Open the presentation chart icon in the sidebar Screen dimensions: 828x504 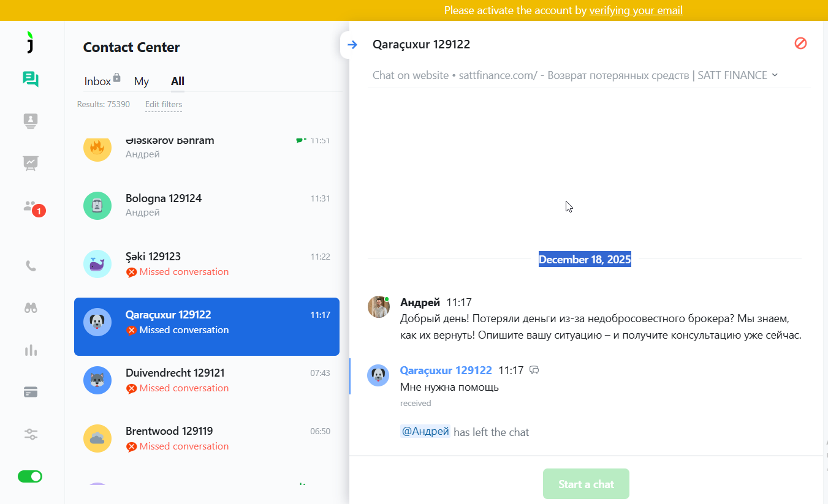click(31, 163)
